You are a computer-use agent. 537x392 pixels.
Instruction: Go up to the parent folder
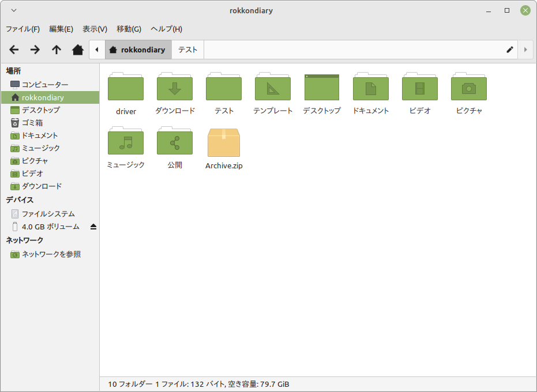click(57, 50)
